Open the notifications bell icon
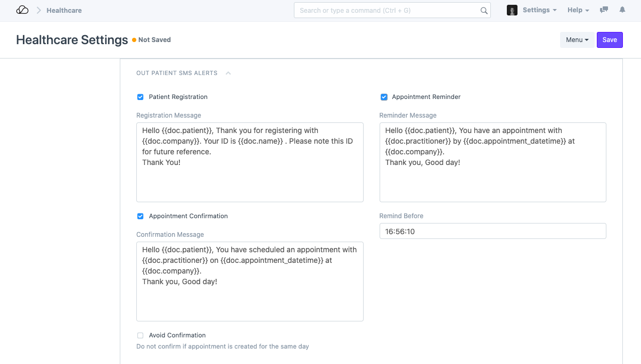The image size is (641, 364). coord(622,10)
